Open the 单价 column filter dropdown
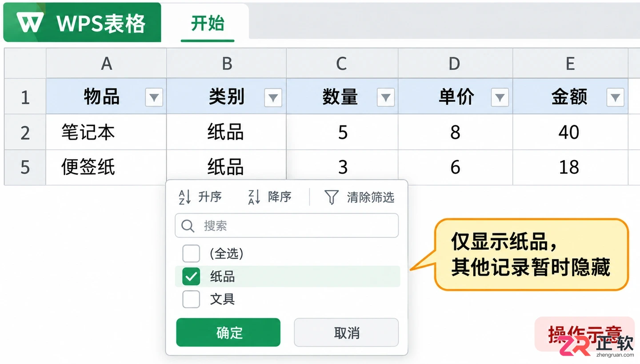 [500, 97]
